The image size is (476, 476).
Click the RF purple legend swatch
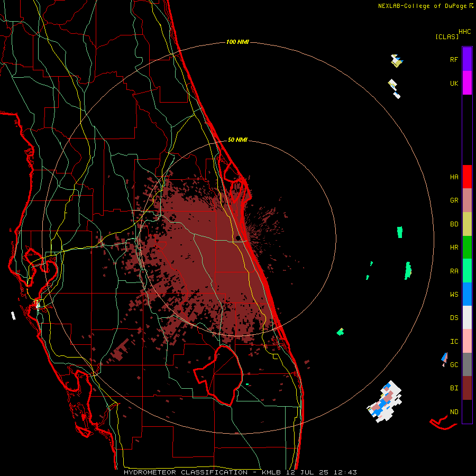tap(467, 59)
